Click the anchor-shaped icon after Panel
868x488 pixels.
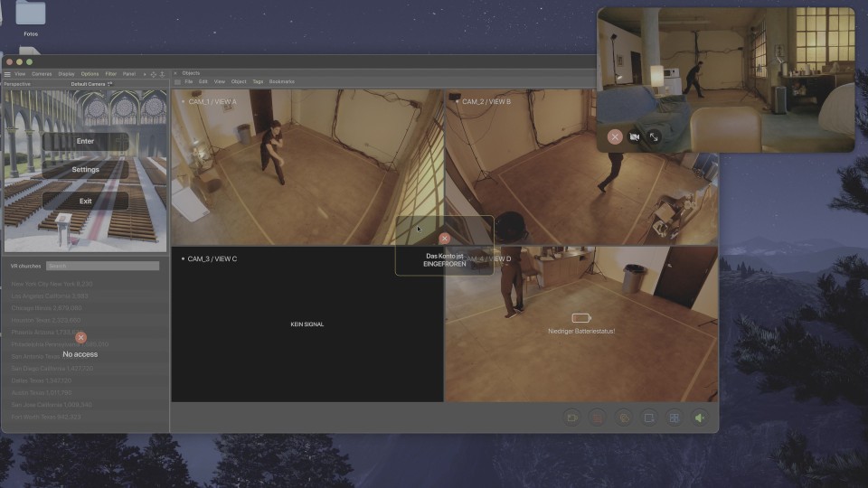[x=162, y=74]
